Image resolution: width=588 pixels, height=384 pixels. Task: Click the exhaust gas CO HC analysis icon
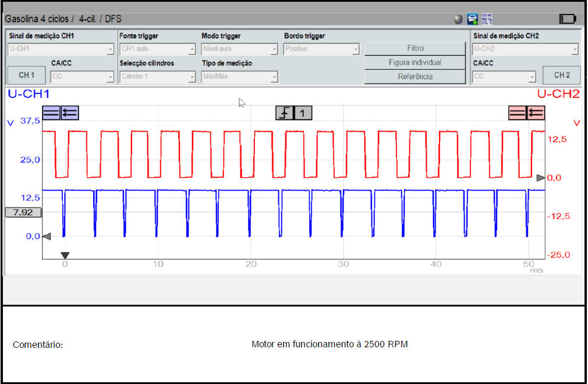tap(486, 19)
